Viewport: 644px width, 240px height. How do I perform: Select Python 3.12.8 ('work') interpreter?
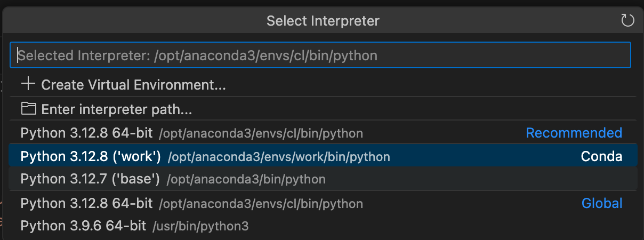(x=91, y=157)
